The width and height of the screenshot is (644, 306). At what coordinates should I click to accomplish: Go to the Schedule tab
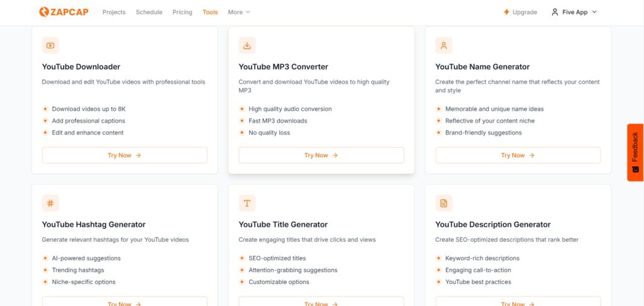tap(149, 13)
